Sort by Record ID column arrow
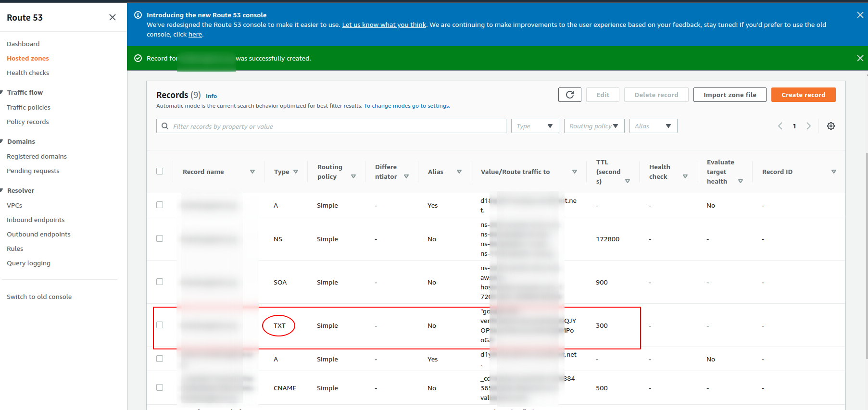868x410 pixels. tap(834, 172)
